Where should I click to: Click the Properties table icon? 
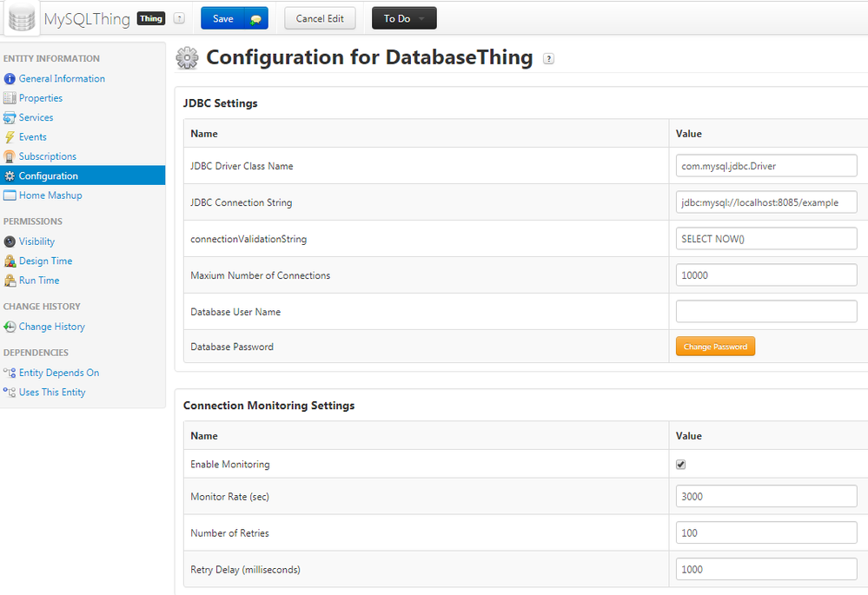click(10, 98)
